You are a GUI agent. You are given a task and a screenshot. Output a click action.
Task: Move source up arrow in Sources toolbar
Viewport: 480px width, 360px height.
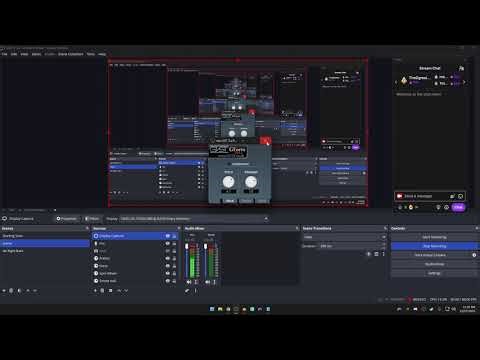pyautogui.click(x=119, y=291)
